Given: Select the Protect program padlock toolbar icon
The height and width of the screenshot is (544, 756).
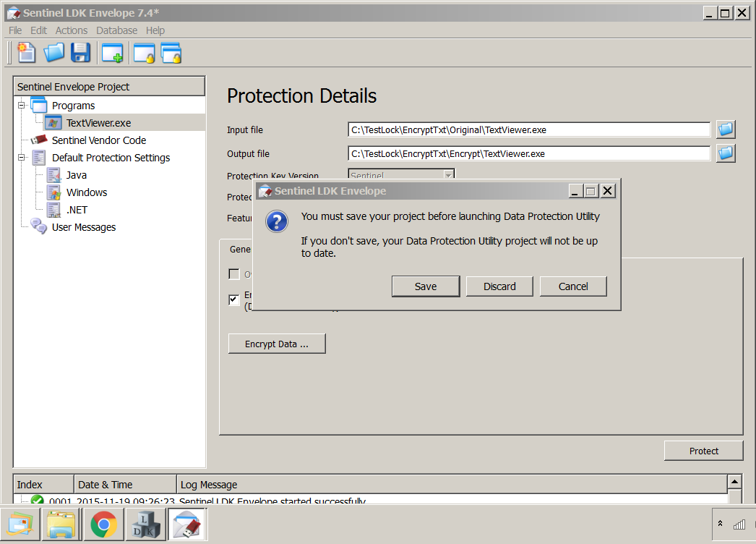Looking at the screenshot, I should [x=143, y=52].
